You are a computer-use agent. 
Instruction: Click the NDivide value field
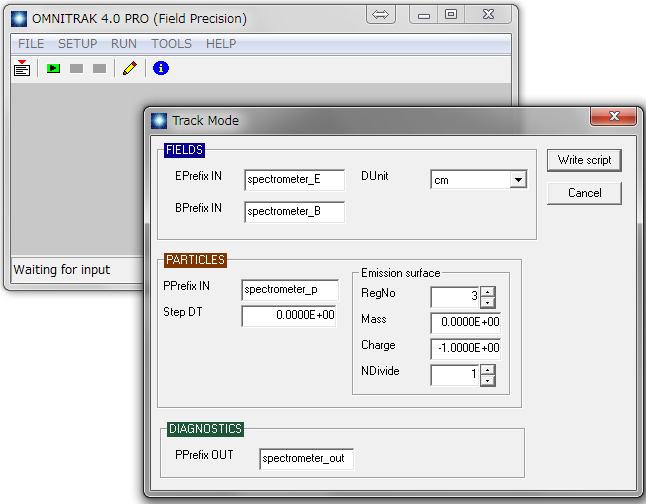tap(454, 375)
